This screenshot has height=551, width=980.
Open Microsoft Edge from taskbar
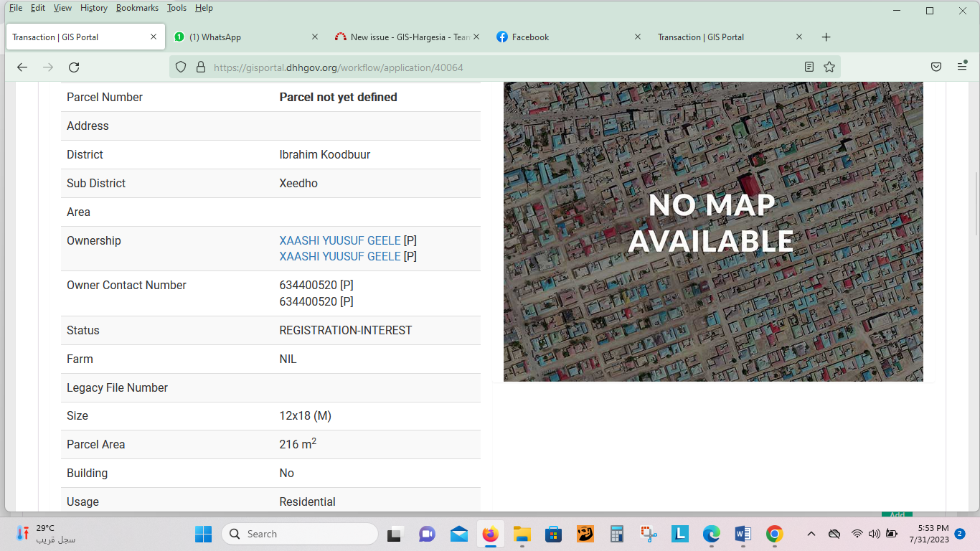pos(711,534)
